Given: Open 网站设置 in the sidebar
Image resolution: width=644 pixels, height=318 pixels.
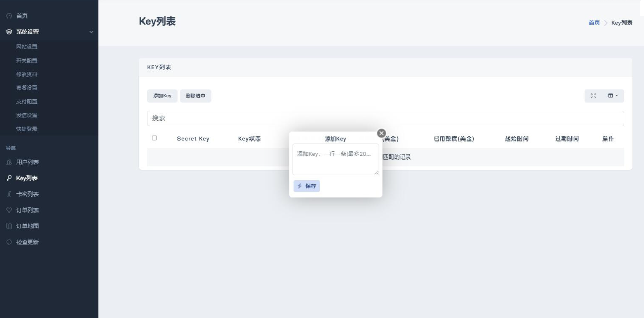Looking at the screenshot, I should pos(27,47).
